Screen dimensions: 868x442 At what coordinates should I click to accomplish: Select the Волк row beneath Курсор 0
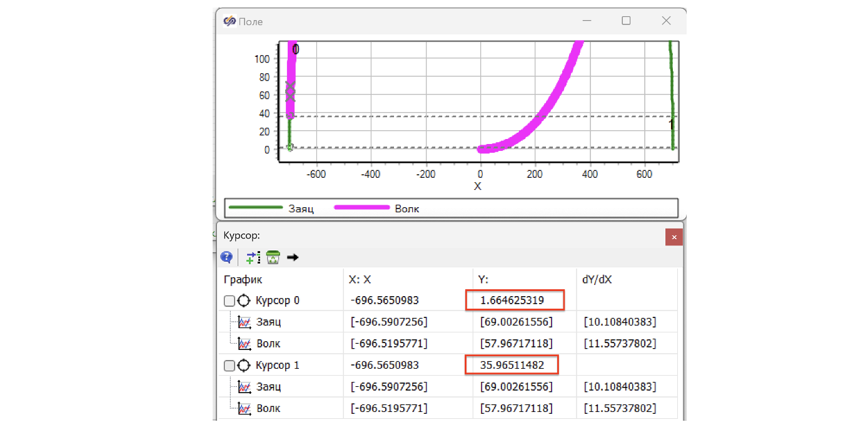pos(448,343)
